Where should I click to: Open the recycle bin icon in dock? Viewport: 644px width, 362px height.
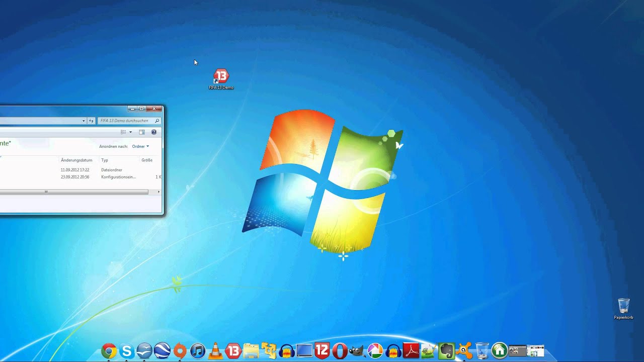[x=482, y=350]
